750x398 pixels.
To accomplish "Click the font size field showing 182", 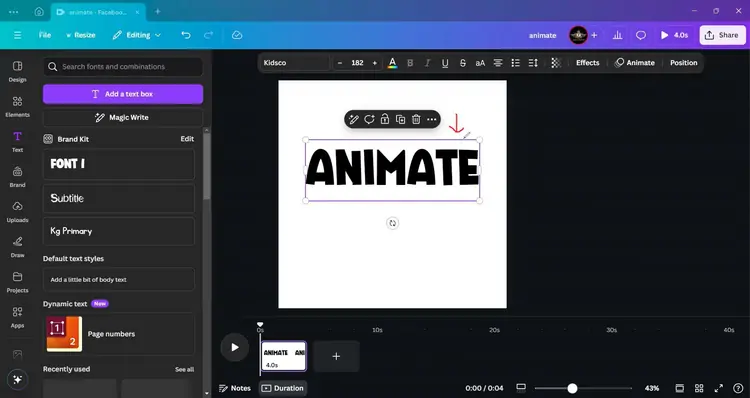I will coord(357,63).
